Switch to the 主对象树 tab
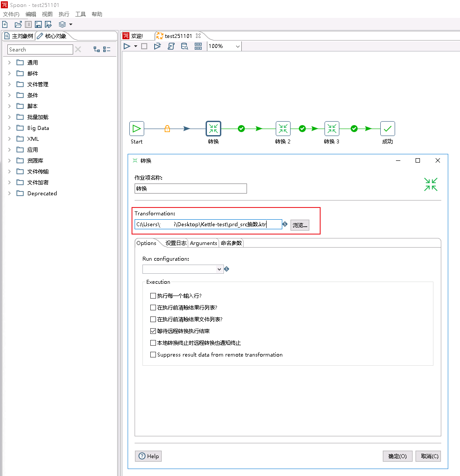This screenshot has height=476, width=460. click(x=19, y=36)
